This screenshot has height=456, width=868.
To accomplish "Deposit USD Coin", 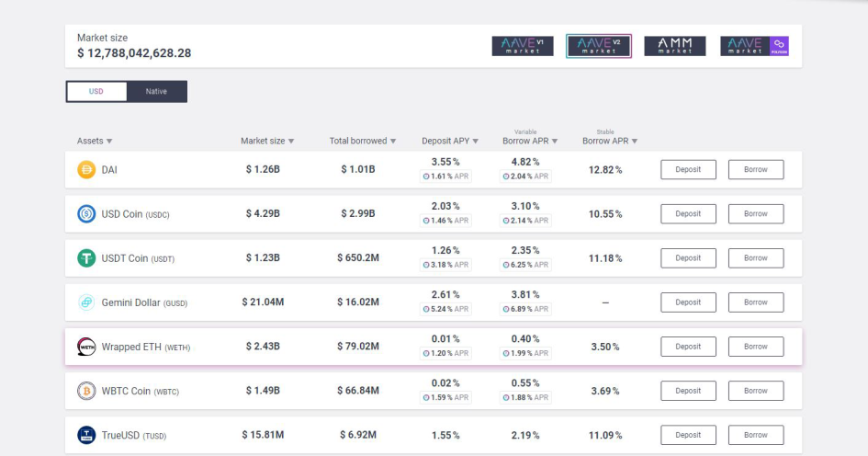I will click(x=688, y=214).
